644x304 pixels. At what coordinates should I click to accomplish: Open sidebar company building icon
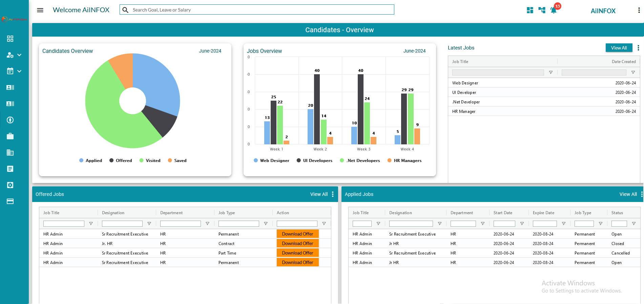click(10, 153)
